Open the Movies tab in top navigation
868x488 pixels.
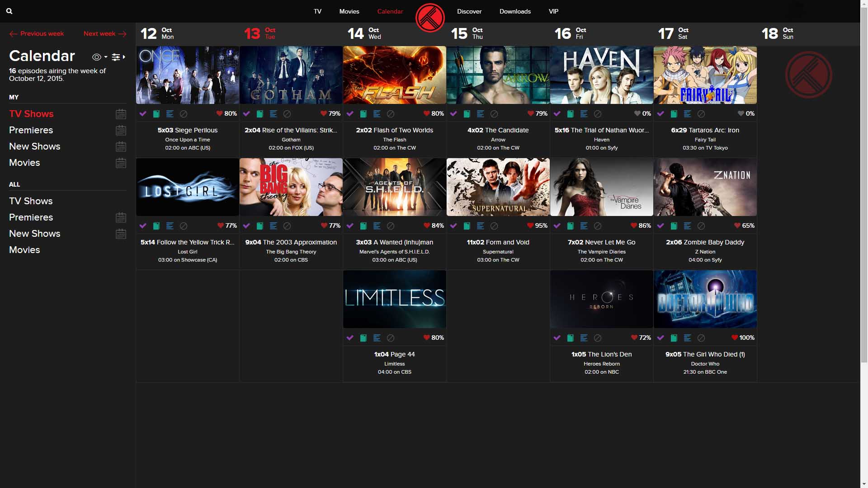tap(349, 11)
